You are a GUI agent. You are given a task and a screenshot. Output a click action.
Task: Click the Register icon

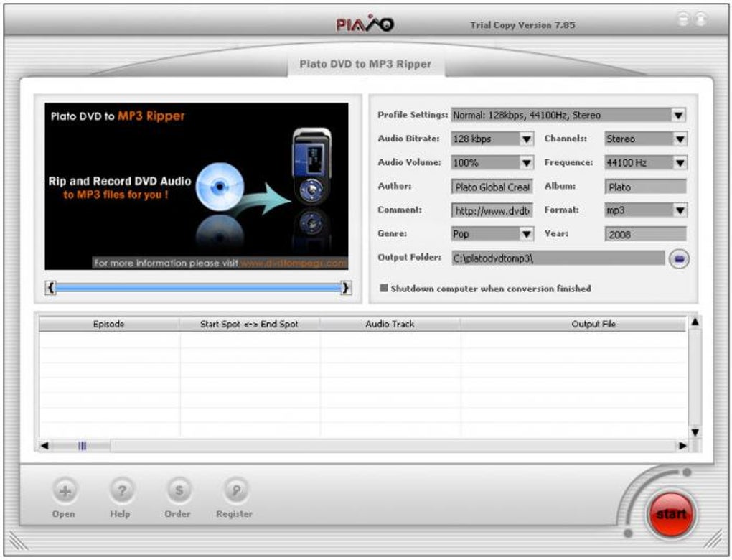[x=236, y=491]
